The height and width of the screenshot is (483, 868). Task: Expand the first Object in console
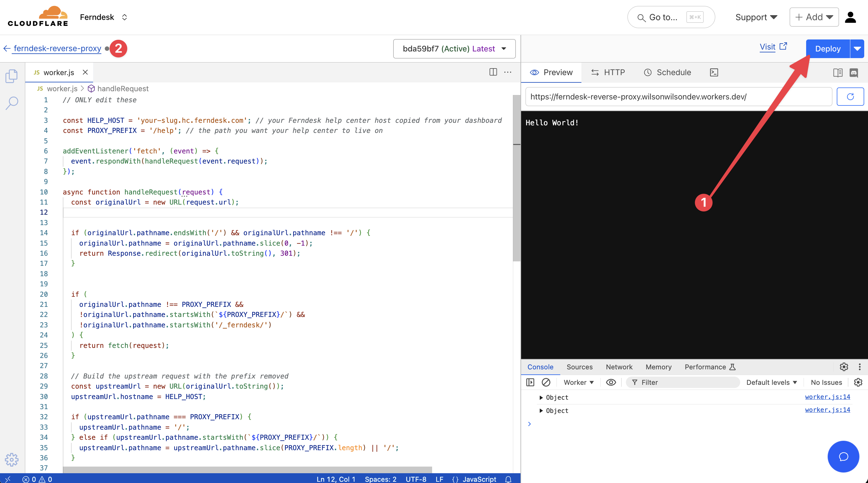point(541,397)
